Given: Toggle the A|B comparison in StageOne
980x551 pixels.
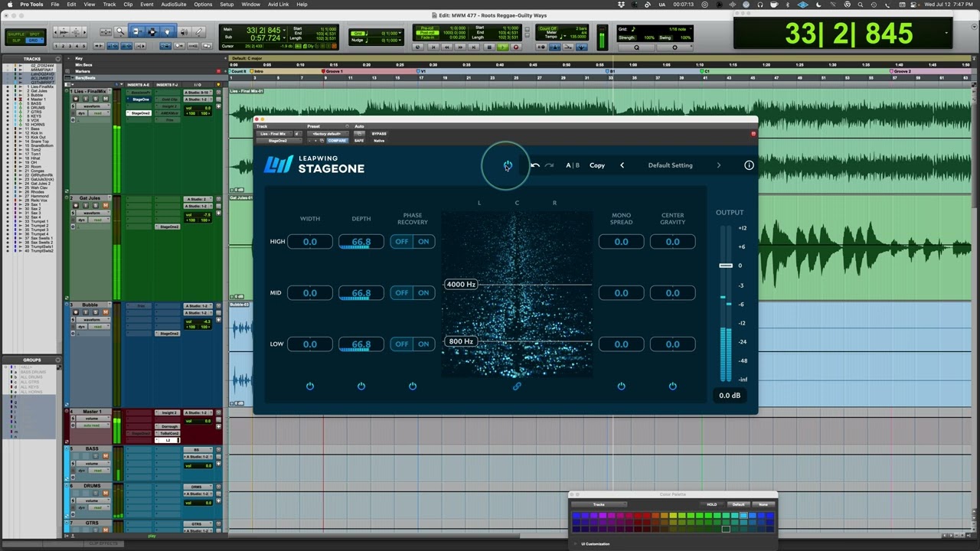Looking at the screenshot, I should 573,165.
